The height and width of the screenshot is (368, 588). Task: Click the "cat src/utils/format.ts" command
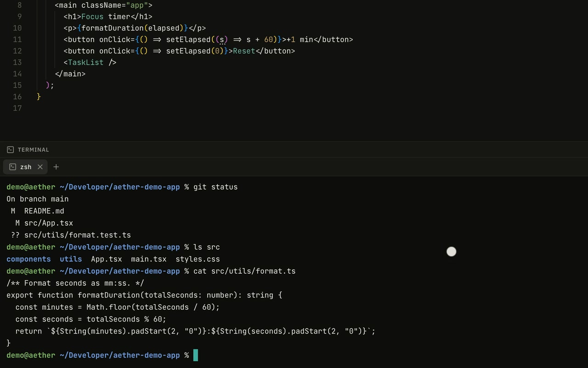click(x=244, y=271)
